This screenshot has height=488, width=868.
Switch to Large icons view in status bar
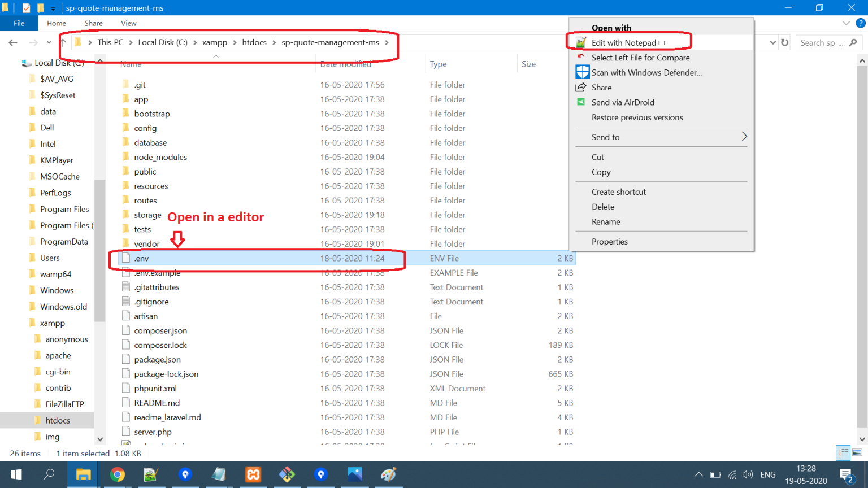point(857,453)
